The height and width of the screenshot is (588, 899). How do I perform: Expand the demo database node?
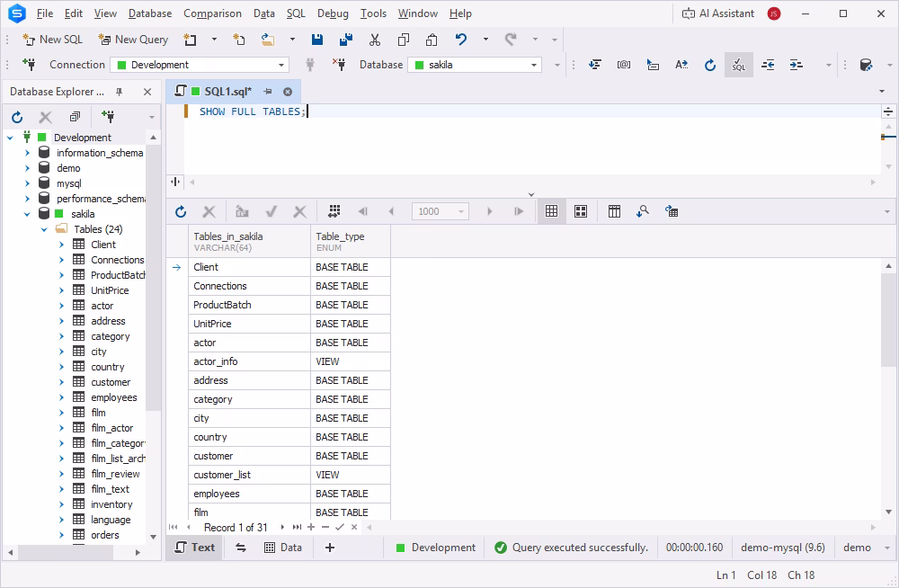(27, 168)
